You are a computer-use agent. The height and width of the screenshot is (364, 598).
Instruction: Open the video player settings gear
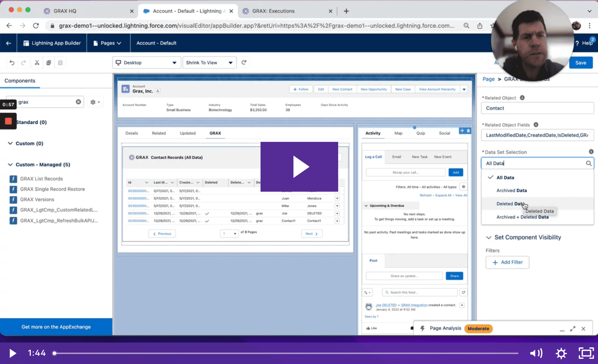coord(561,353)
